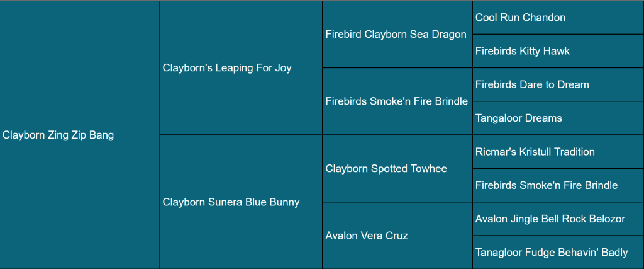Select Clayborn Spotted Towhee

point(386,169)
